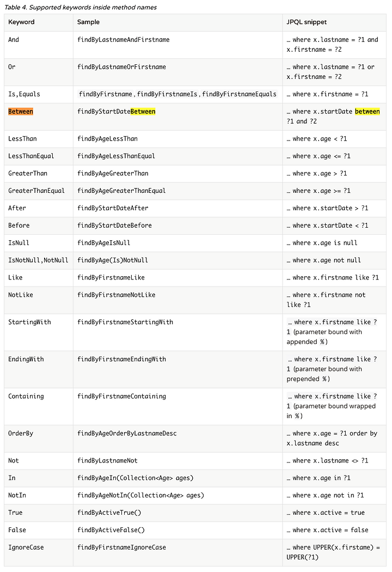Screen dimensions: 392x572
Task: Click the findByFirstnameIs code sample
Action: pyautogui.click(x=167, y=94)
